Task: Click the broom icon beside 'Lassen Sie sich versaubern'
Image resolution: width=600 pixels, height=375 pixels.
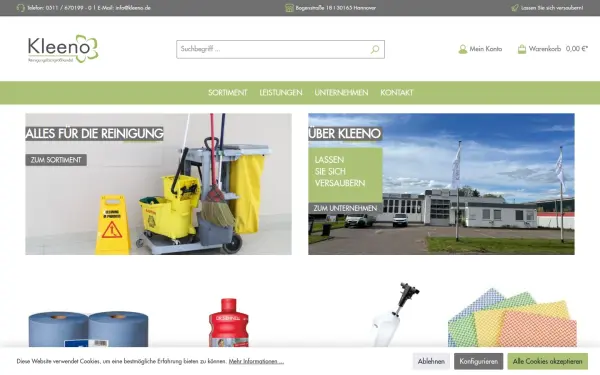Action: click(515, 8)
